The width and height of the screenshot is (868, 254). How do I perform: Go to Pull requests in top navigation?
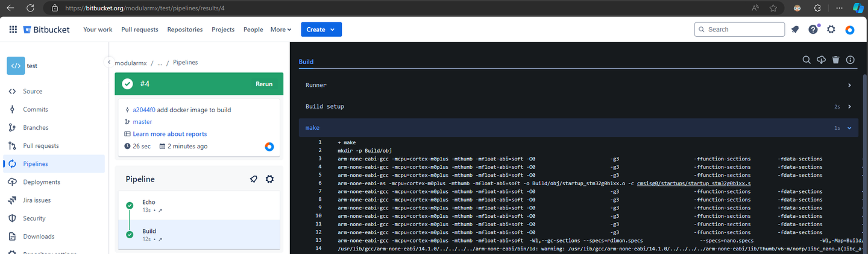point(140,30)
